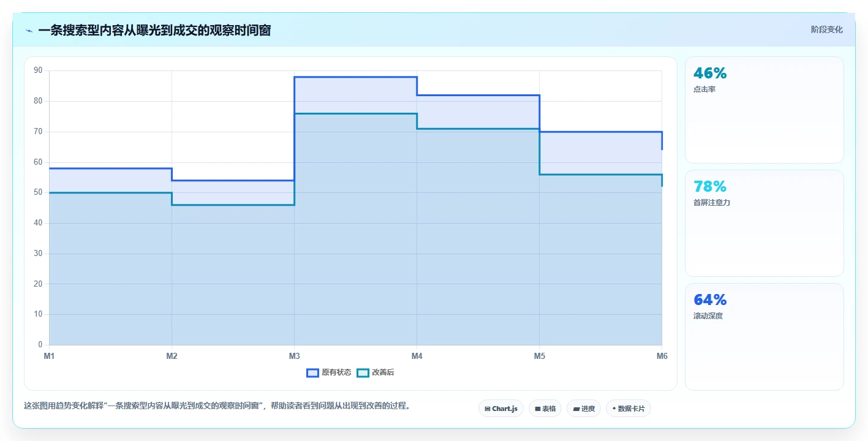Click the chart description text below the chart
The height and width of the screenshot is (441, 868).
point(216,405)
